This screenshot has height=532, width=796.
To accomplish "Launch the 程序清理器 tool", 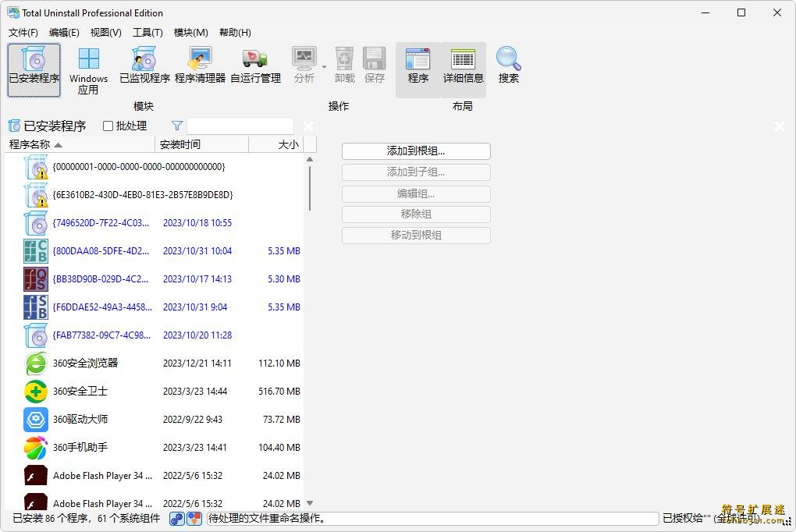I will tap(200, 66).
